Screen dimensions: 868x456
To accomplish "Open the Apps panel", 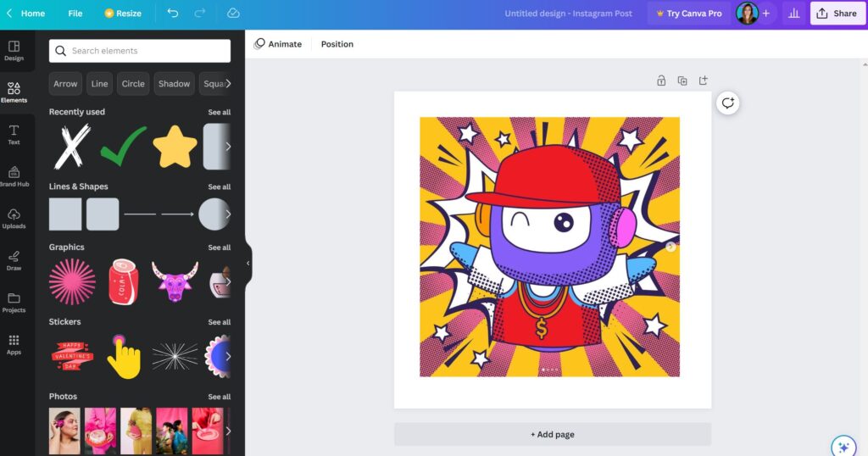I will pos(14,344).
